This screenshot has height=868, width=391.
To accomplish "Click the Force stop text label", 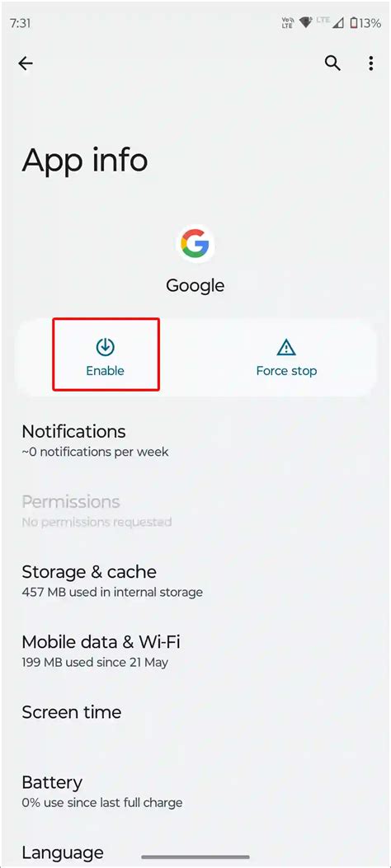I will [286, 371].
